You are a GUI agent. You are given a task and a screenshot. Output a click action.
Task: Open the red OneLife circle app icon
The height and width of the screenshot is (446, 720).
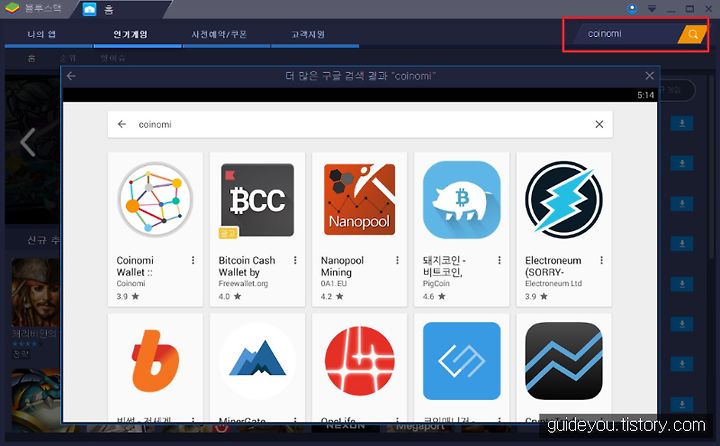(360, 361)
